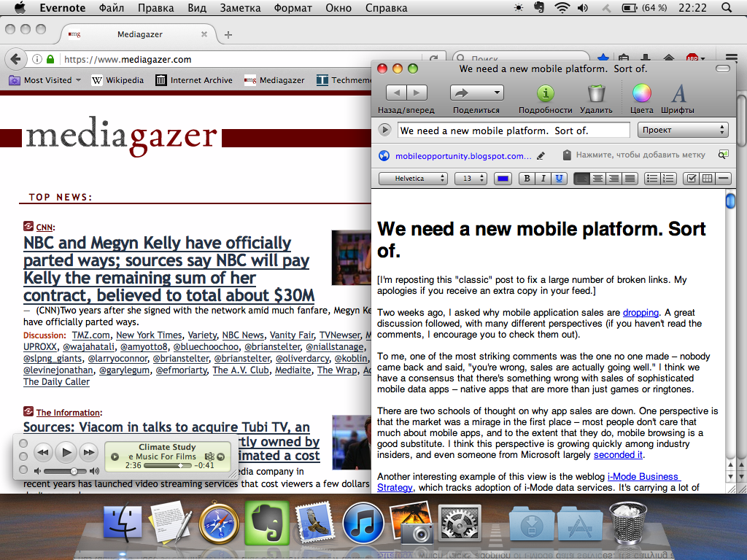The width and height of the screenshot is (747, 560).
Task: Open iTunes from the Dock
Action: pyautogui.click(x=363, y=524)
